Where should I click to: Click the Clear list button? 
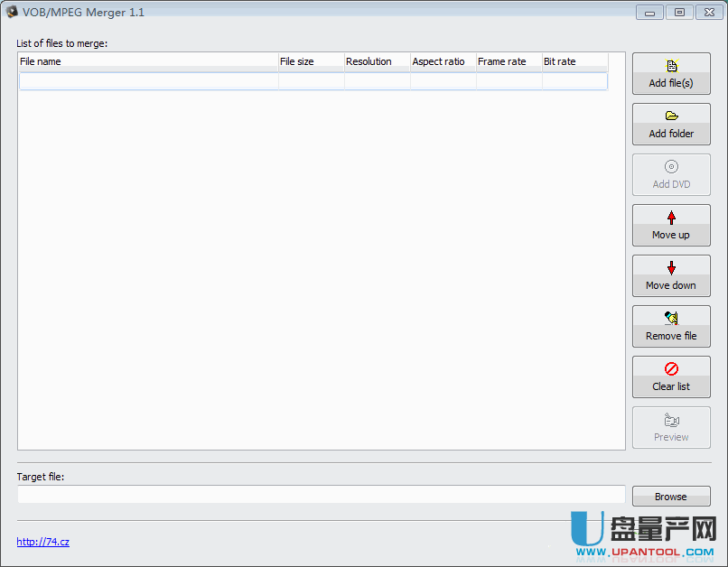tap(671, 376)
